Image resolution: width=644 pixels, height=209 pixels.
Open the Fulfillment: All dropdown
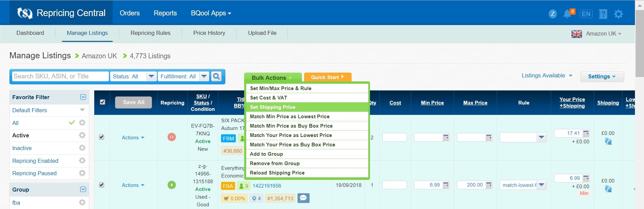tap(183, 76)
